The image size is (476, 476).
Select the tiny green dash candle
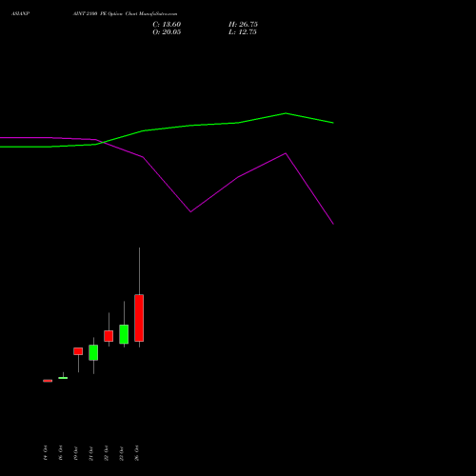pos(63,378)
